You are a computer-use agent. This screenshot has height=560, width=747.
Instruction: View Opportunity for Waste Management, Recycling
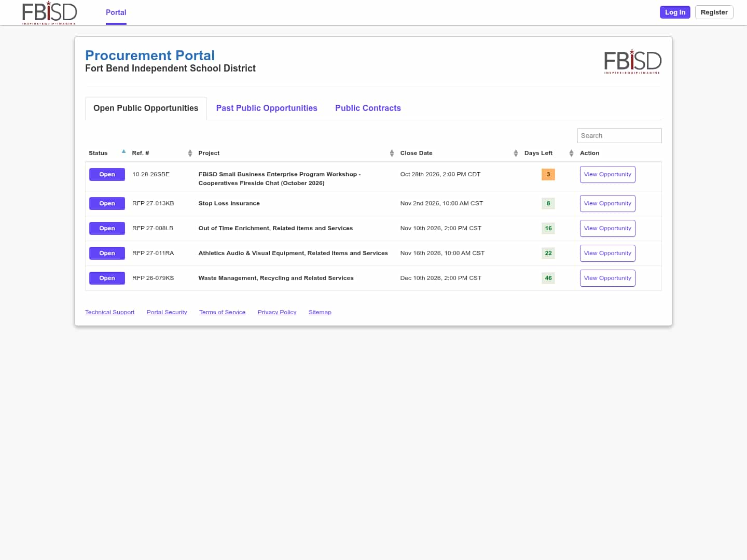coord(607,278)
